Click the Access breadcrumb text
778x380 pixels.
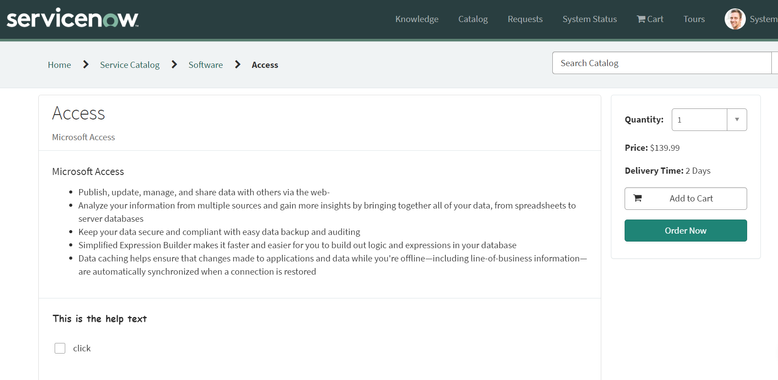(265, 64)
